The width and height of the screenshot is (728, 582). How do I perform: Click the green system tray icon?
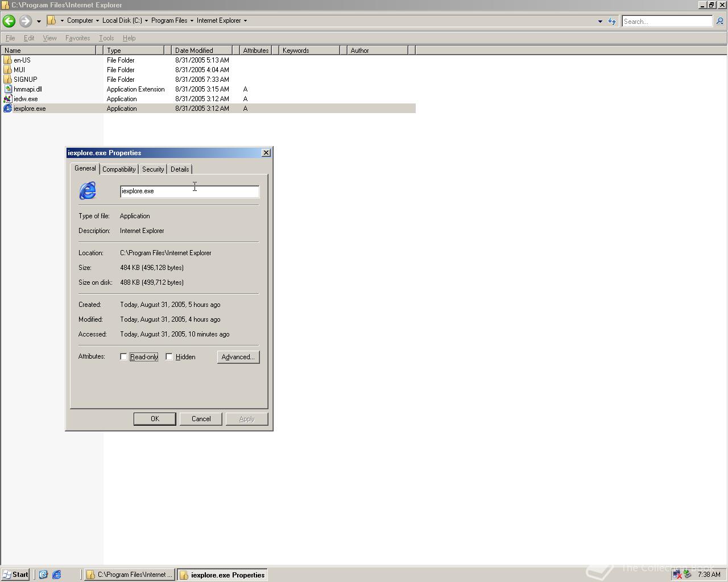[687, 575]
